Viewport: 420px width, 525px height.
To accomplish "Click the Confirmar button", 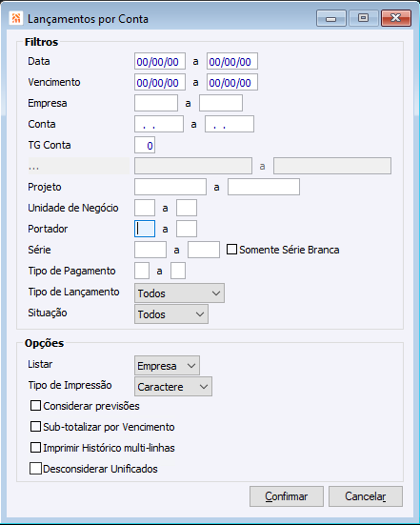I will click(287, 496).
